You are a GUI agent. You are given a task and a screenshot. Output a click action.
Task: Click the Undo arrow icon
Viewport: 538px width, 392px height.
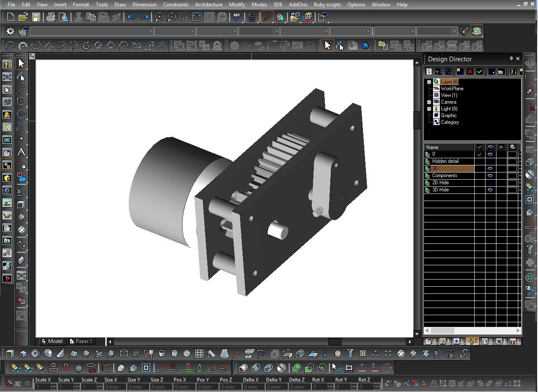[x=132, y=17]
